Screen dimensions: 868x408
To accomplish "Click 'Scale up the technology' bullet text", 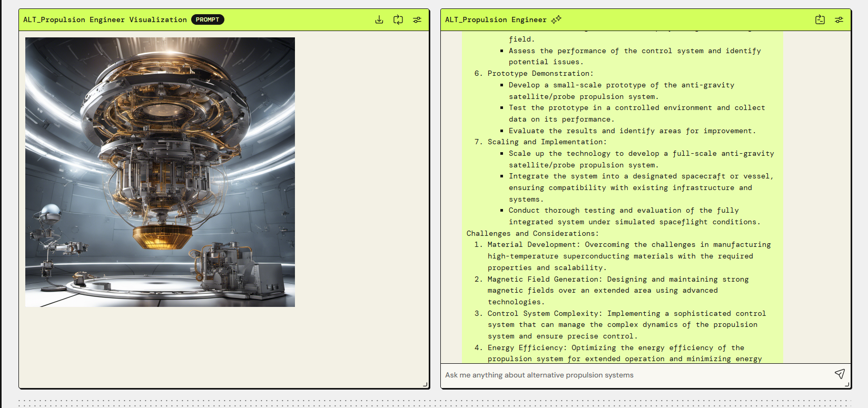I will [642, 159].
